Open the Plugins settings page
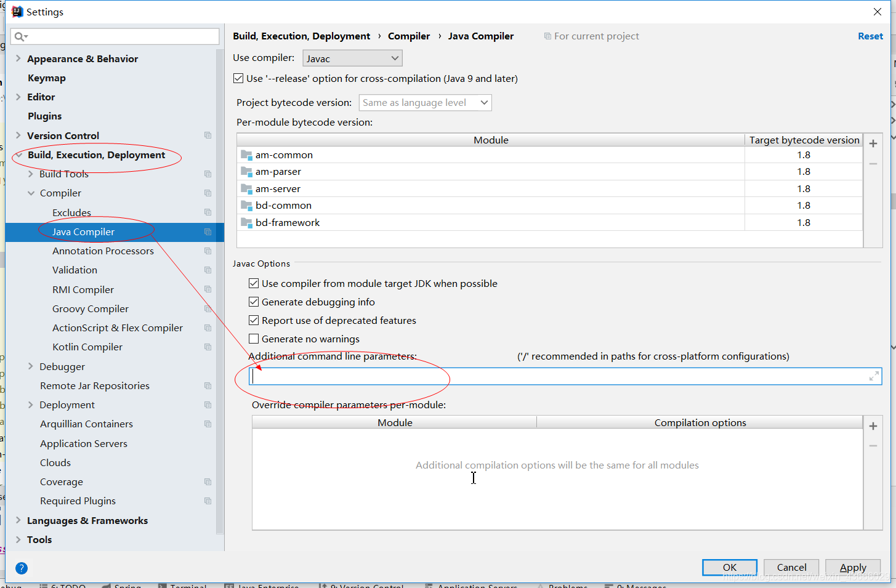 (x=44, y=116)
